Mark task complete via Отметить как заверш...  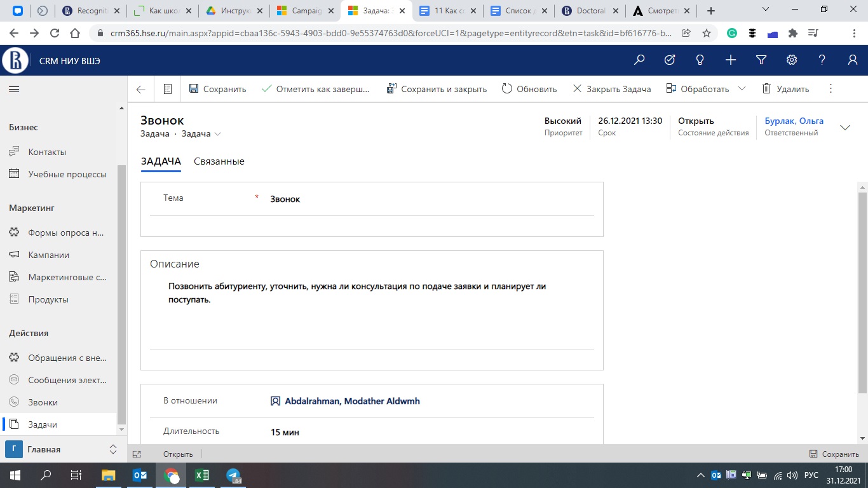click(316, 89)
